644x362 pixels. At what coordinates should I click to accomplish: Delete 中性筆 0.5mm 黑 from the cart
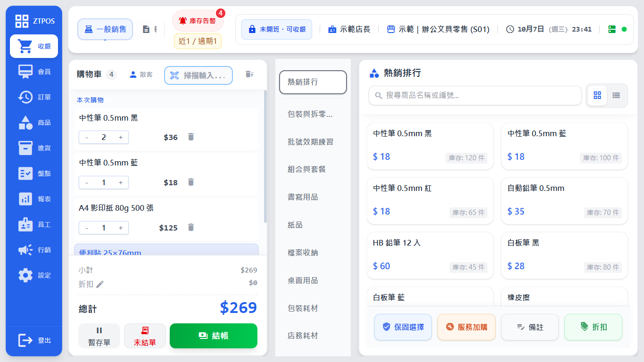pyautogui.click(x=191, y=137)
